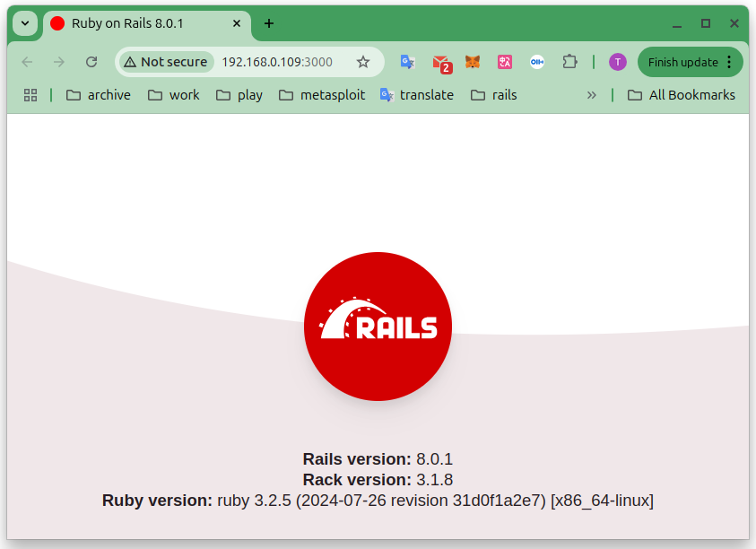This screenshot has width=756, height=549.
Task: Click the Rack version 3.1.8 text
Action: pyautogui.click(x=378, y=480)
